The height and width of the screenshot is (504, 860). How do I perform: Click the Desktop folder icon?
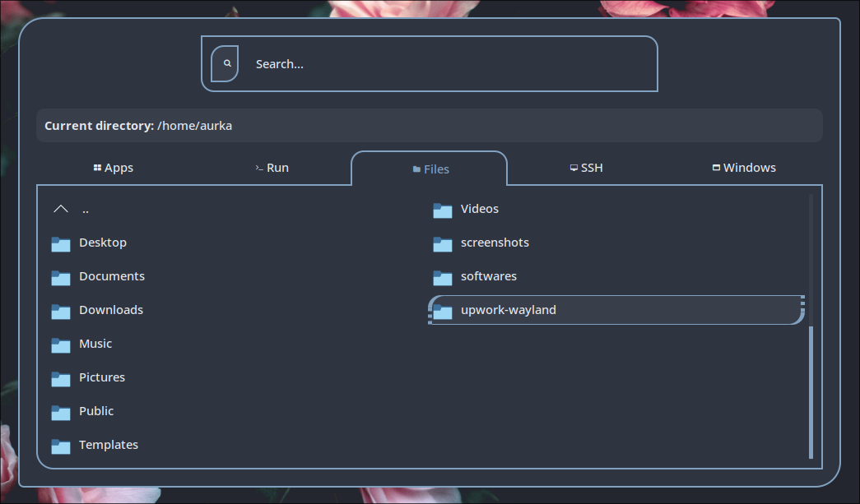tap(61, 244)
